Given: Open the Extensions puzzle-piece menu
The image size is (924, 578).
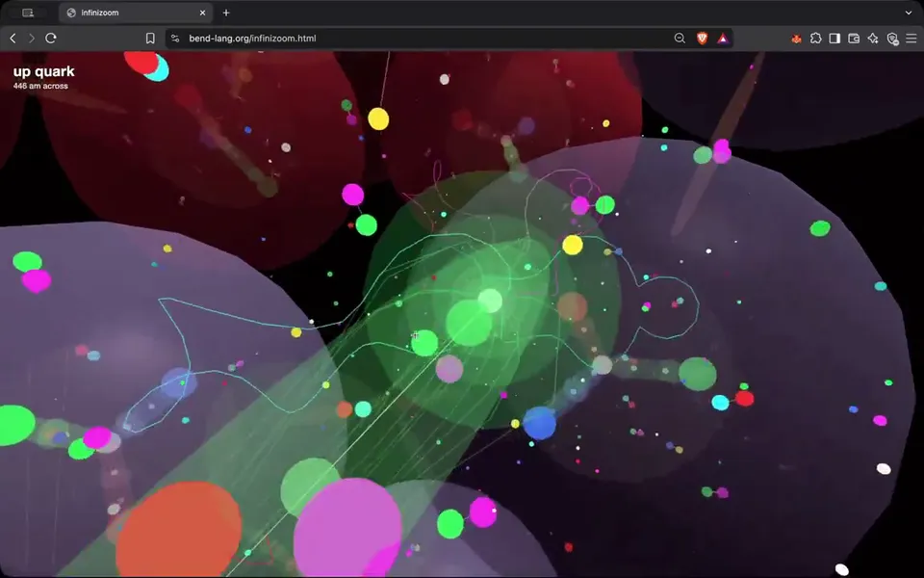Looking at the screenshot, I should (815, 39).
